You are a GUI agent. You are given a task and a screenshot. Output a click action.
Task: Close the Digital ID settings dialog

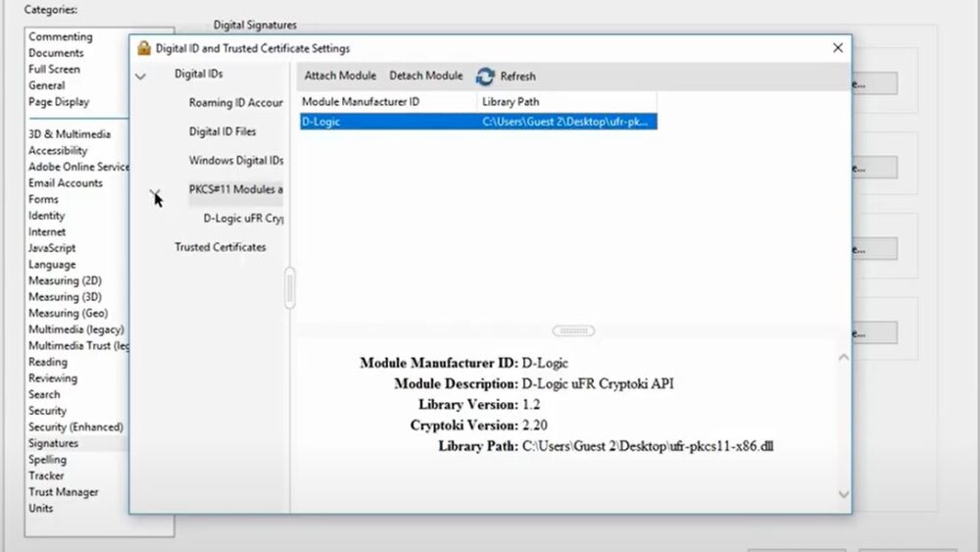click(838, 48)
